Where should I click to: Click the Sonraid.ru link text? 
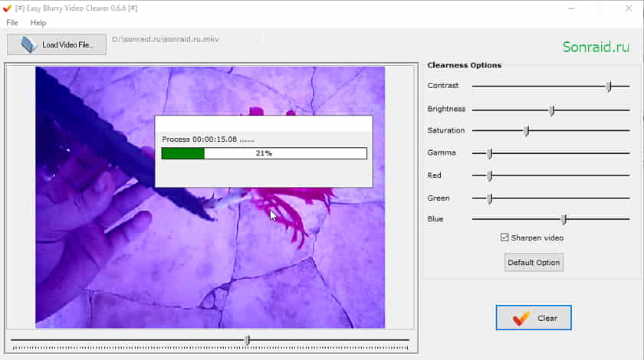[596, 47]
